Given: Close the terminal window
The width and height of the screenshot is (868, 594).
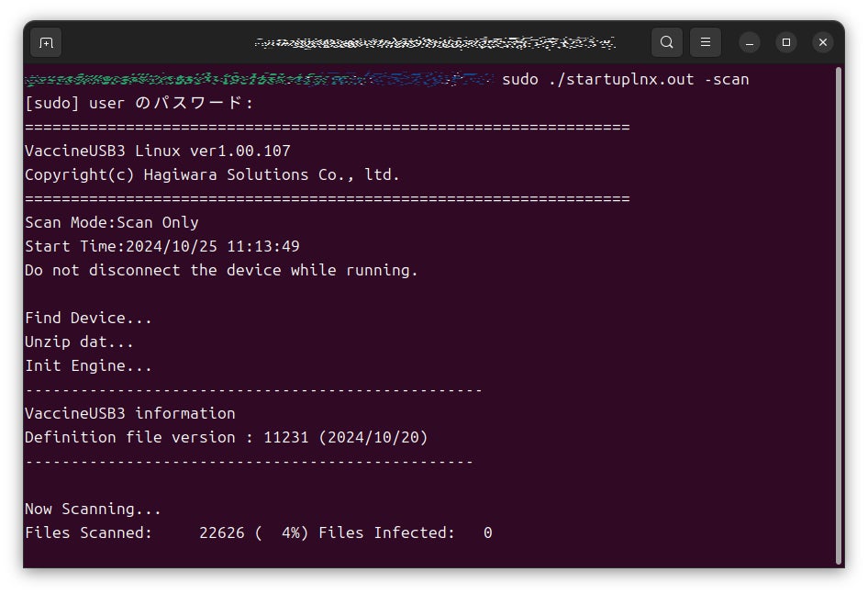Looking at the screenshot, I should (x=823, y=42).
